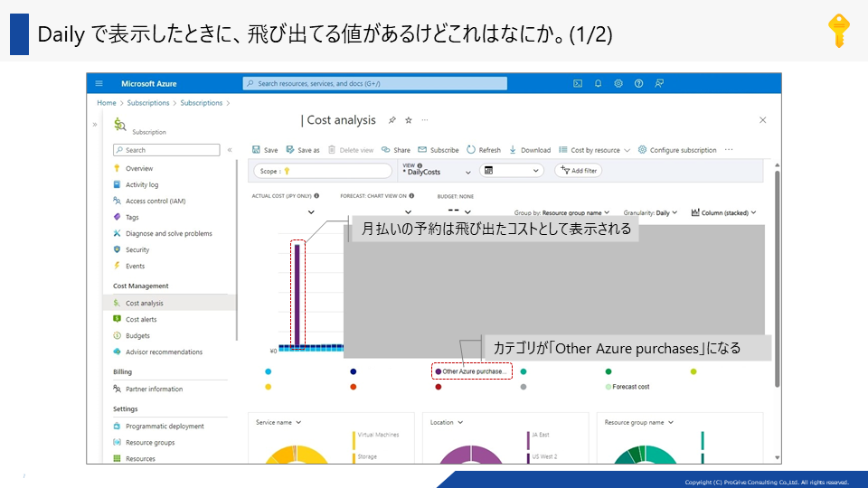Open Events in the side menu
Image resolution: width=868 pixels, height=488 pixels.
pos(135,266)
